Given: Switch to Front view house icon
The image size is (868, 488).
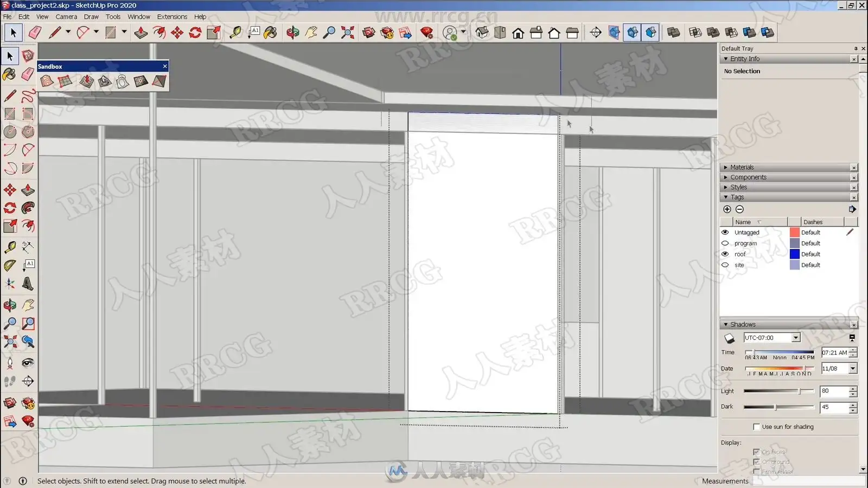Looking at the screenshot, I should [x=518, y=33].
